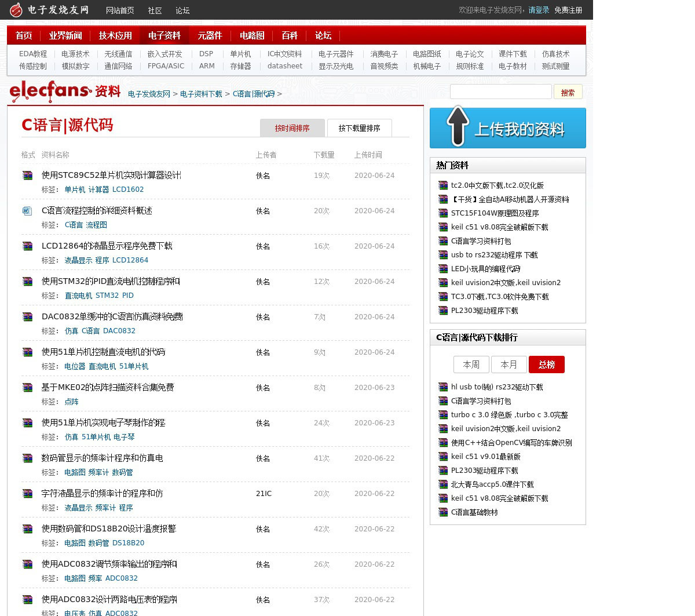Click icon beside turbo c 3.0 绿色版
This screenshot has width=695, height=616.
pos(443,415)
